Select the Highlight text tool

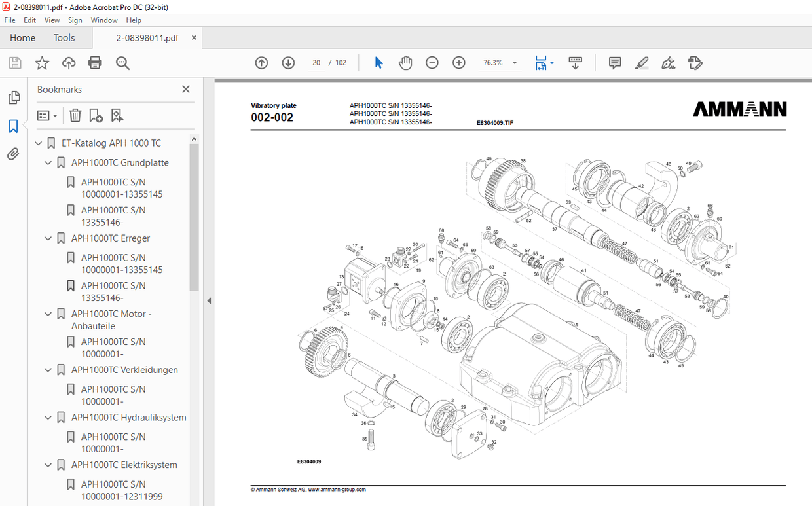641,62
